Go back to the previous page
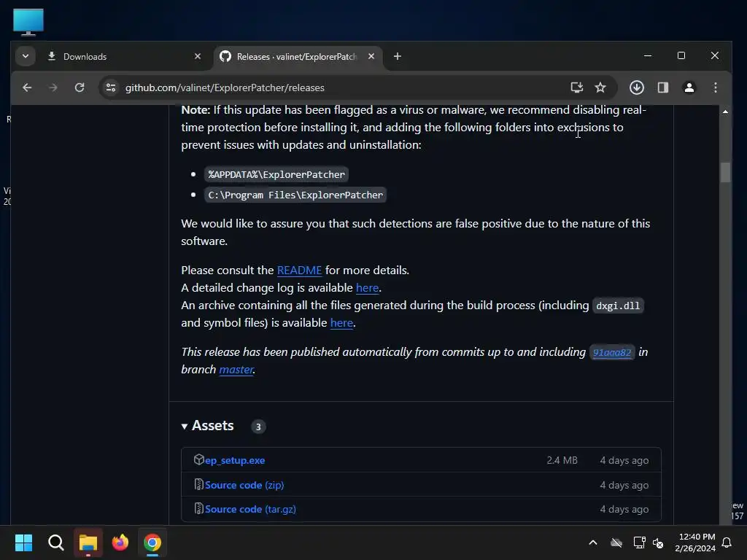Viewport: 747px width, 560px height. [x=27, y=87]
